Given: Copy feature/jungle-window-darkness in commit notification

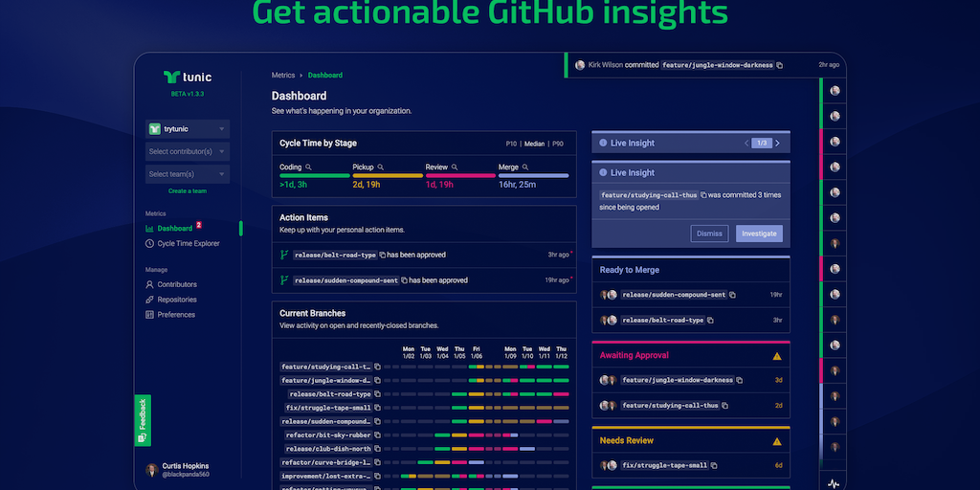Looking at the screenshot, I should (x=779, y=65).
